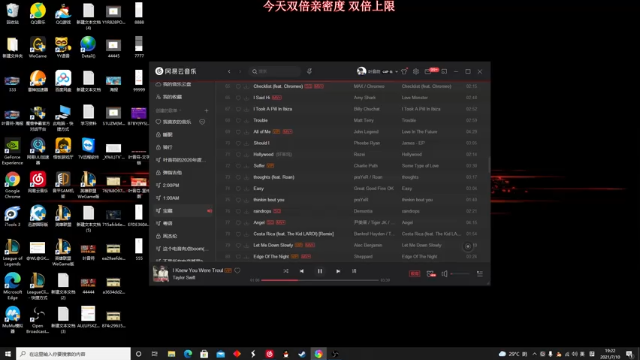Pause the current song
Screen dimensions: 640x360
click(320, 271)
